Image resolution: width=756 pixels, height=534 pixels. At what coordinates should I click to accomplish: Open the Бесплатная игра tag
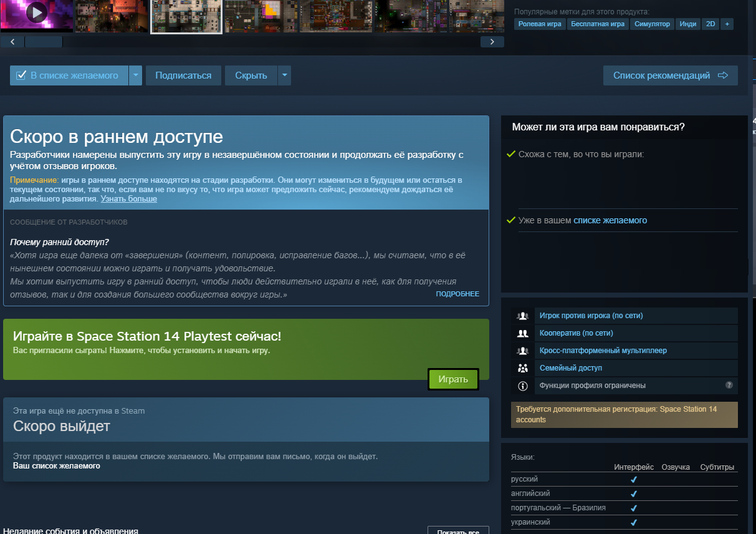[x=598, y=24]
